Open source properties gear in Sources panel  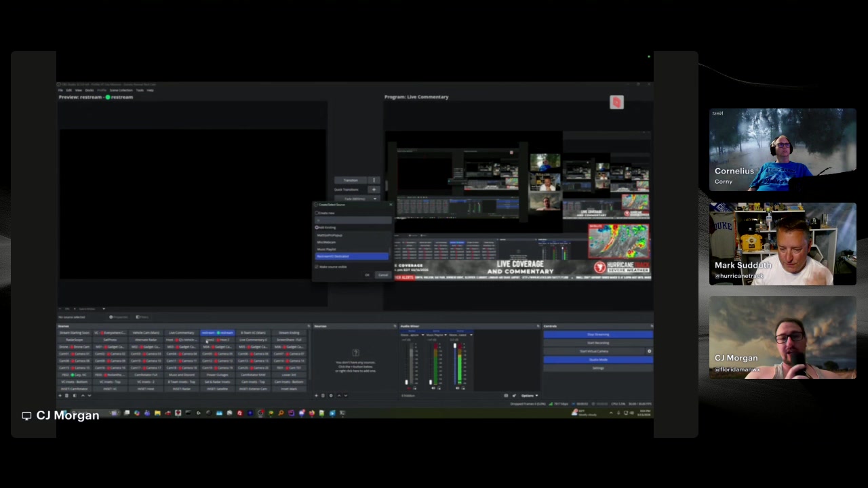[x=331, y=395]
